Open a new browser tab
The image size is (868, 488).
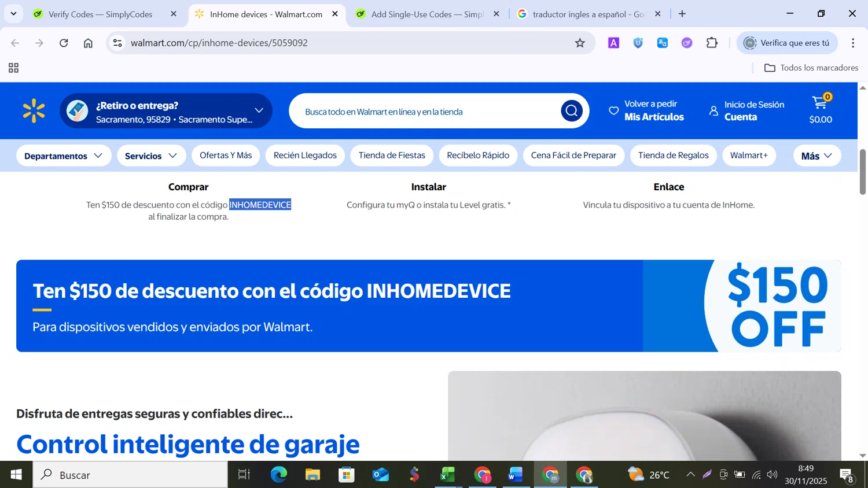(x=682, y=14)
